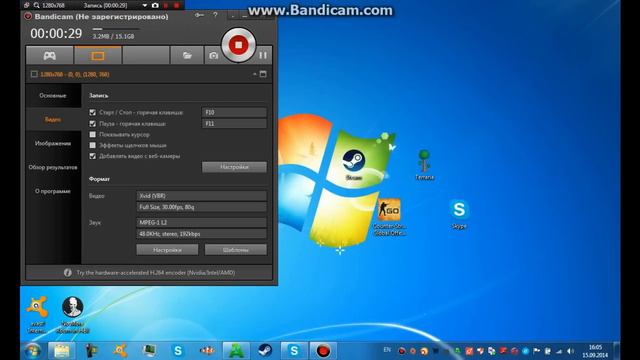Screen dimensions: 640x360
Task: Open format Настройки button beside Шаблоны
Action: pyautogui.click(x=167, y=250)
